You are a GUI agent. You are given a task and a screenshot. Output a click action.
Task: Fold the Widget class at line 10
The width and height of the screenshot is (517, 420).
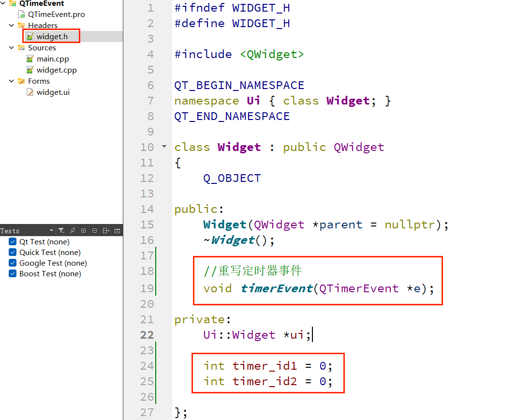pos(164,146)
